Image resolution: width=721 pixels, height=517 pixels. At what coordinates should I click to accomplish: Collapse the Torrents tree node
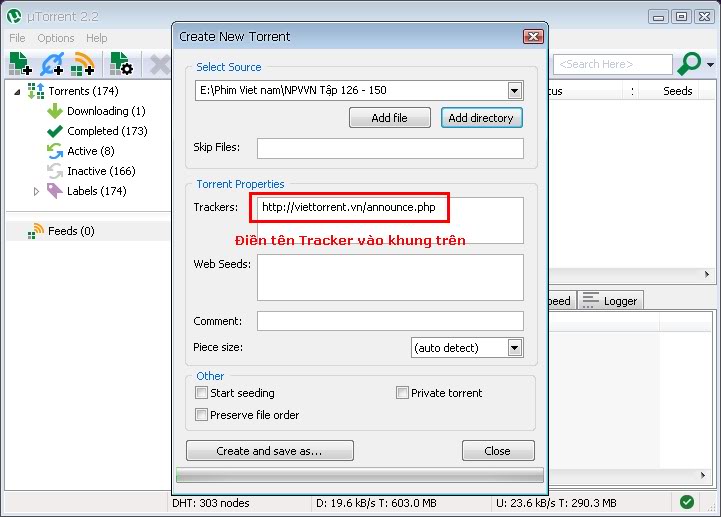[x=17, y=92]
